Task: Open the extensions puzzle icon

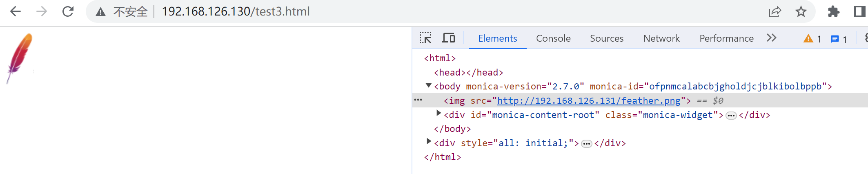Action: [x=833, y=12]
